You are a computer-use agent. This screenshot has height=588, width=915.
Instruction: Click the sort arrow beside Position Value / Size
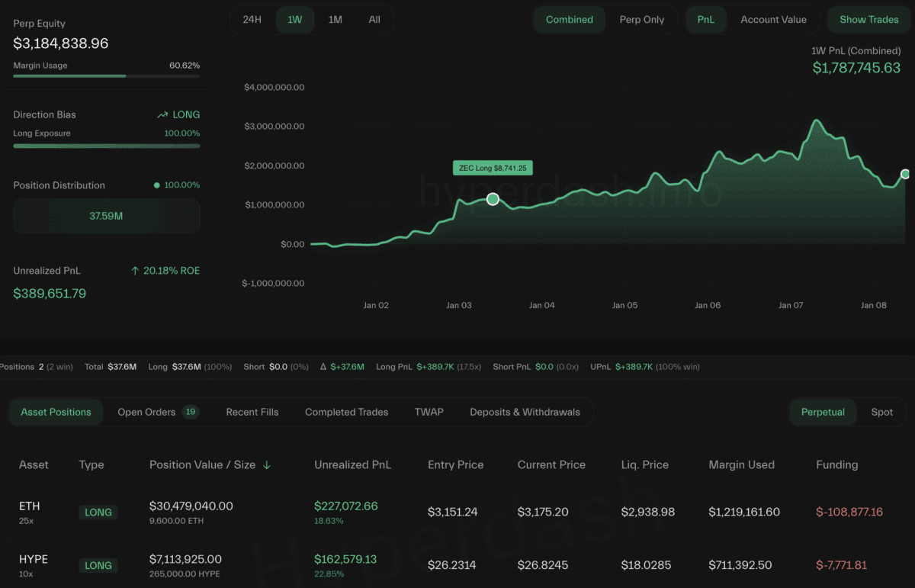coord(267,465)
